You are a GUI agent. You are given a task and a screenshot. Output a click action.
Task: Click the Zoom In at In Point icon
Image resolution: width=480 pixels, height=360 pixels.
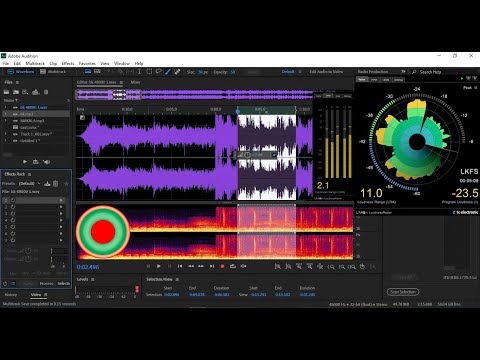click(330, 267)
